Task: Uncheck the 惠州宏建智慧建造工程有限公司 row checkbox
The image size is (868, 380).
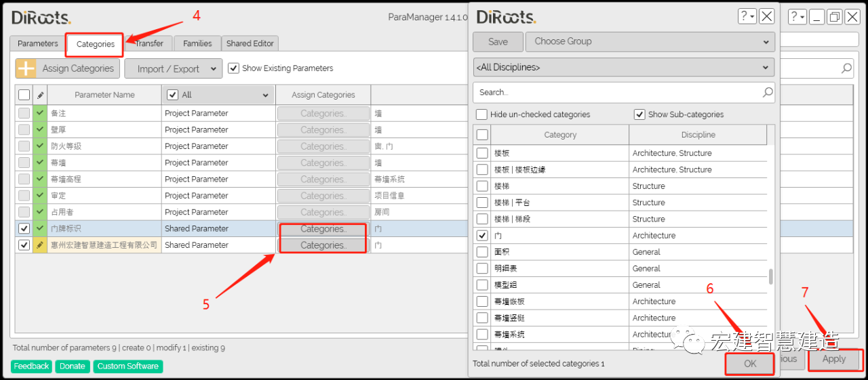Action: pos(24,245)
